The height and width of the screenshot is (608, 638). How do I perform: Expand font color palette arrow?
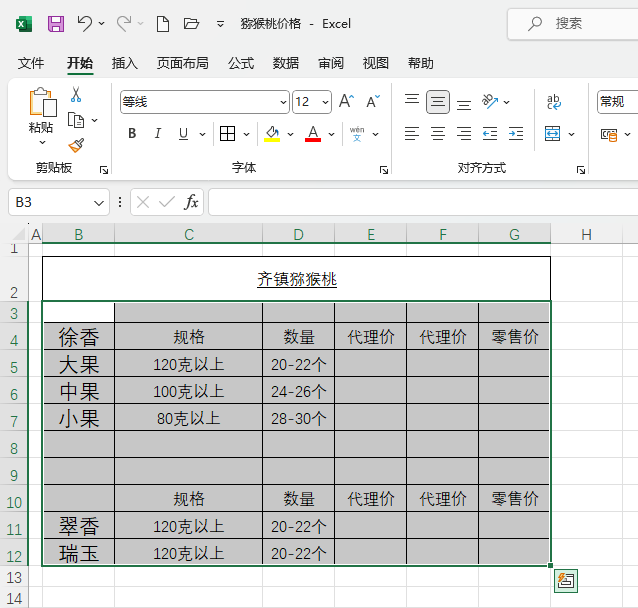tap(332, 134)
